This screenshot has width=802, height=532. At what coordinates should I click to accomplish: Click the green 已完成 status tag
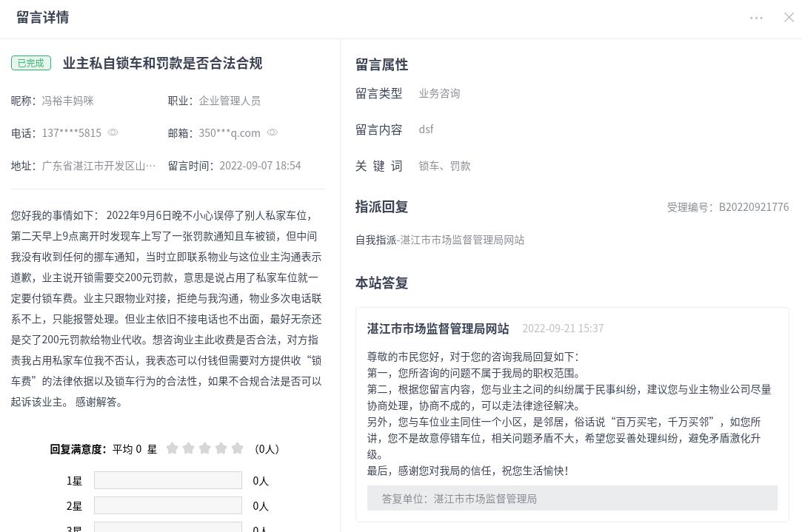(30, 64)
